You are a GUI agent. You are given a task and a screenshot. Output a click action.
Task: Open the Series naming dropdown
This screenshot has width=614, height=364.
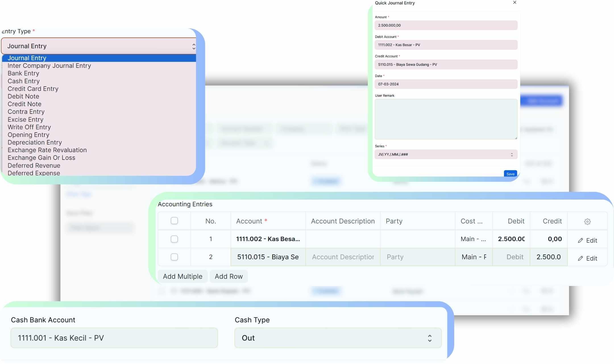[446, 154]
